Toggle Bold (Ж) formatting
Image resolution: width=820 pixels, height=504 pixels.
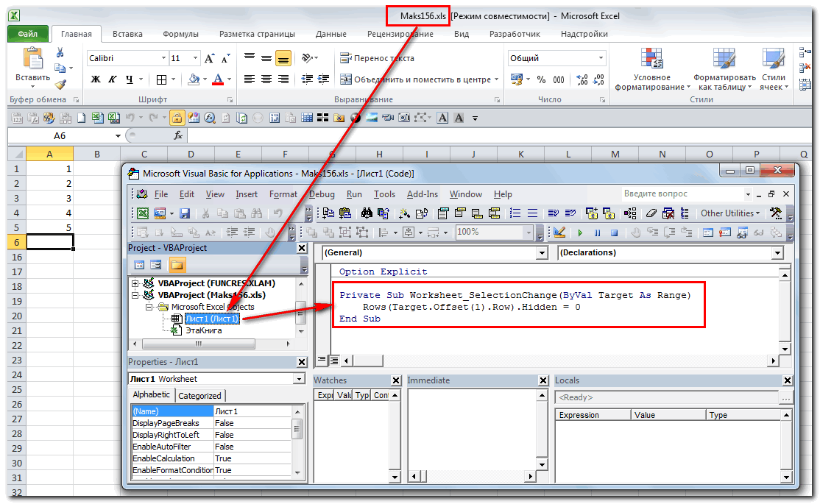point(96,79)
